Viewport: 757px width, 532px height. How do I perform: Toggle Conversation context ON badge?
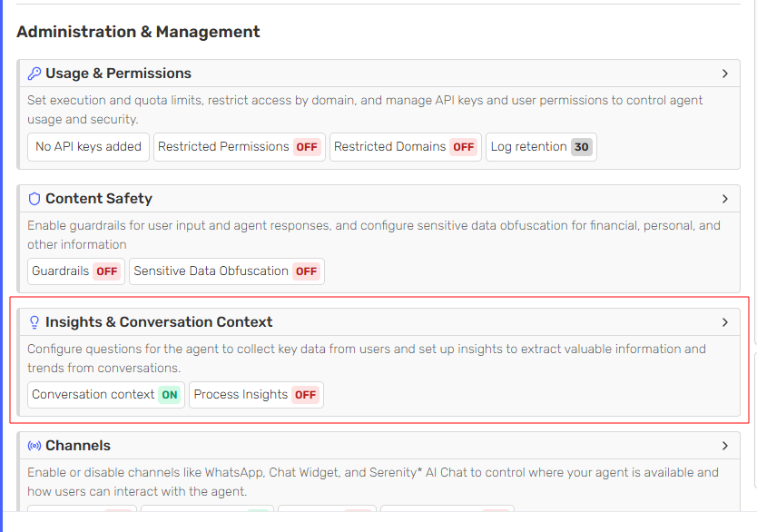coord(170,395)
